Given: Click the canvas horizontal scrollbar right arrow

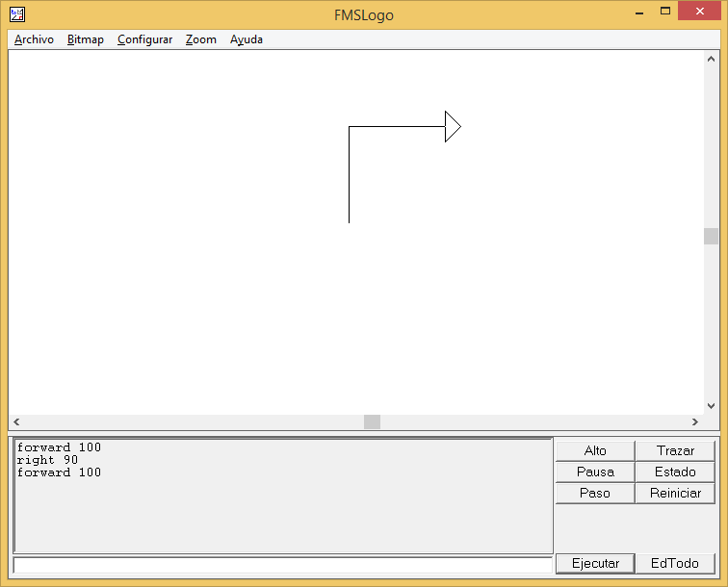Looking at the screenshot, I should (695, 421).
